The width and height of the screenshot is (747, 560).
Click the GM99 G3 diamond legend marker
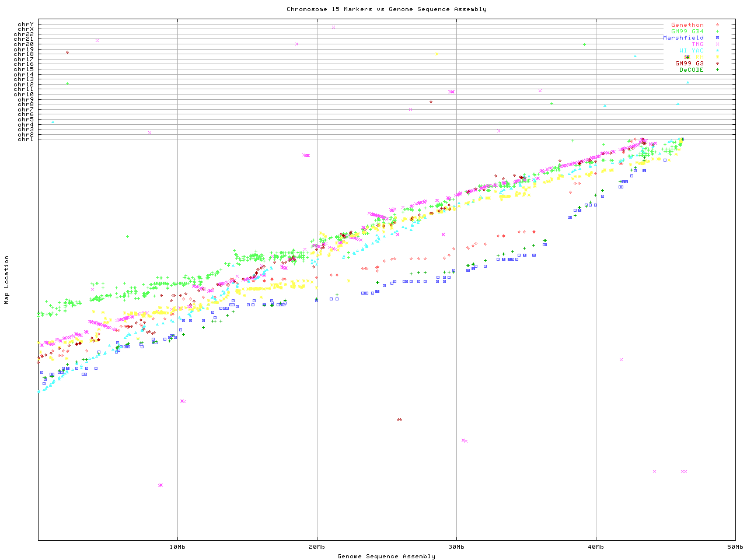[x=717, y=64]
